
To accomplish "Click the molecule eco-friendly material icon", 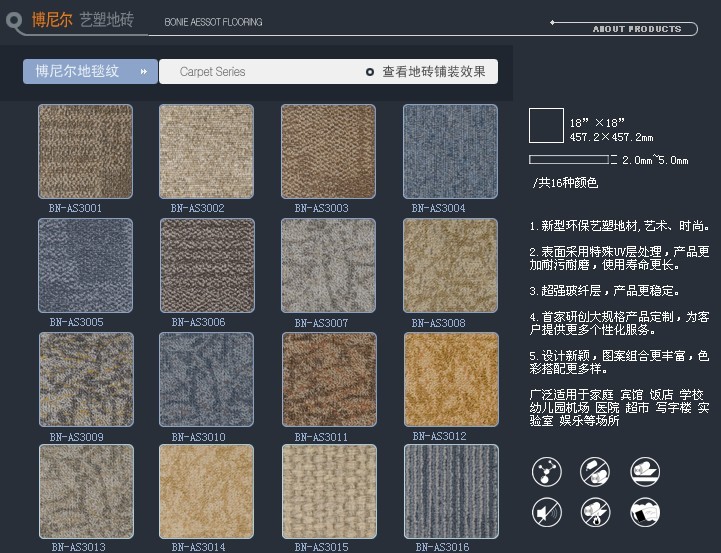I will click(x=546, y=471).
